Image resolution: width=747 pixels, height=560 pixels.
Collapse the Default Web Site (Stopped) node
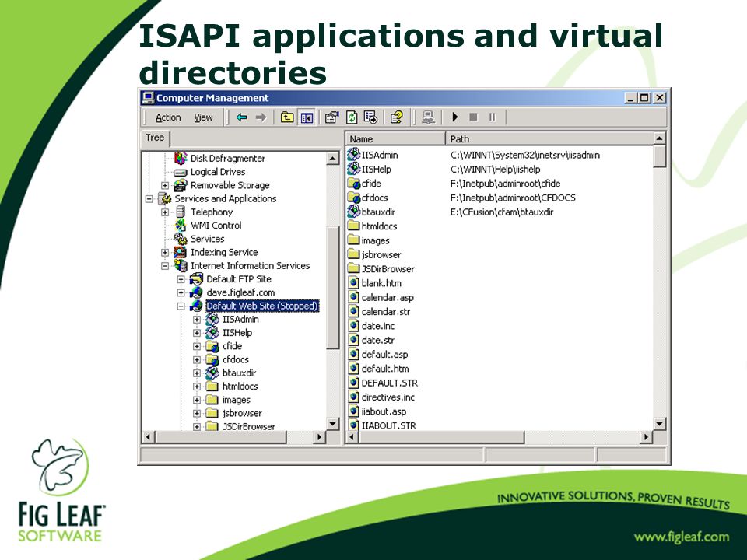click(181, 306)
